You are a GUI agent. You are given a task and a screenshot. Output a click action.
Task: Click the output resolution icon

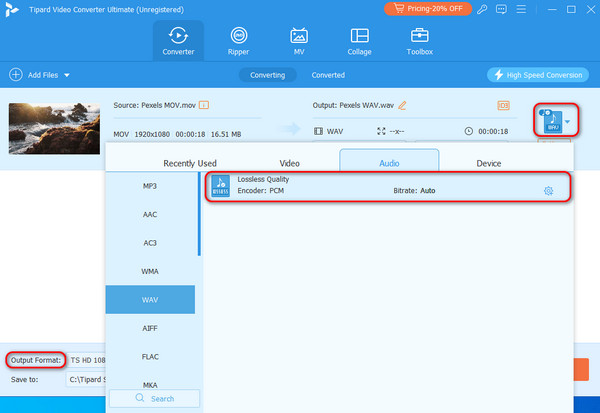381,131
